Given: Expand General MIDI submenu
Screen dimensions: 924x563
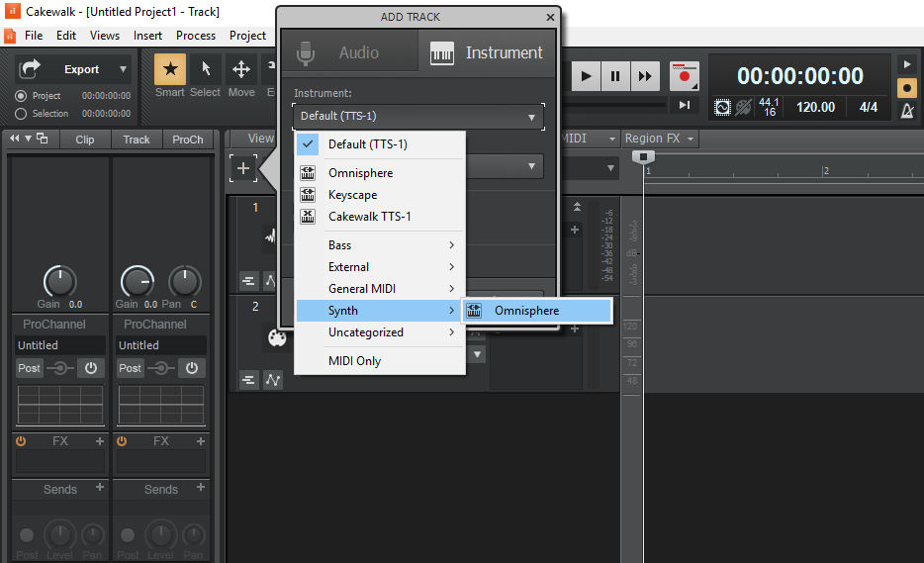Looking at the screenshot, I should coord(380,289).
